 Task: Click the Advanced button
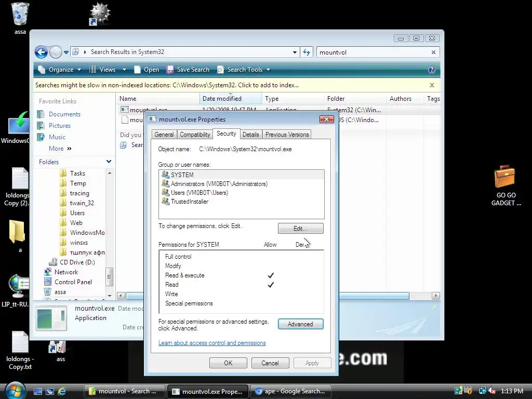click(301, 324)
